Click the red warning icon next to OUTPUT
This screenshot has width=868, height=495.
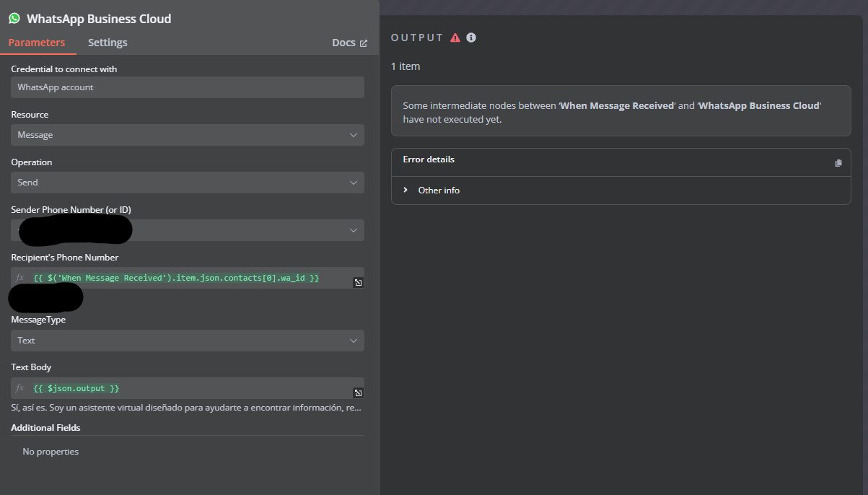pos(455,38)
